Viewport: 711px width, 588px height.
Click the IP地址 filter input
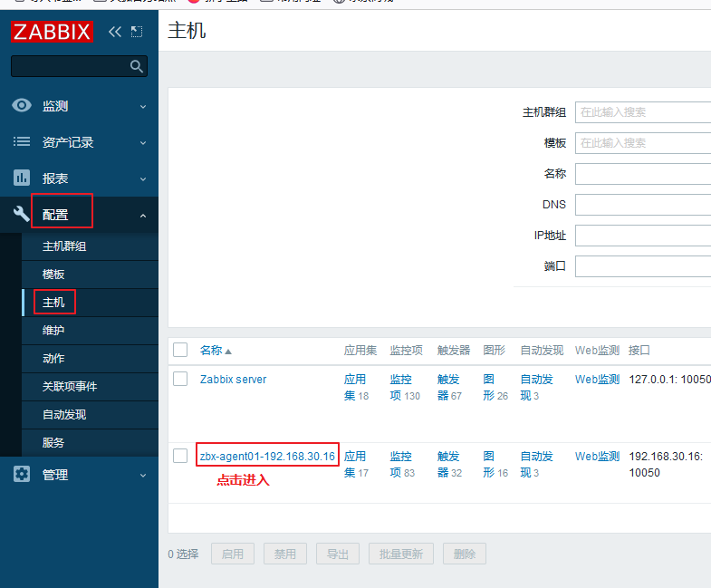[x=643, y=236]
